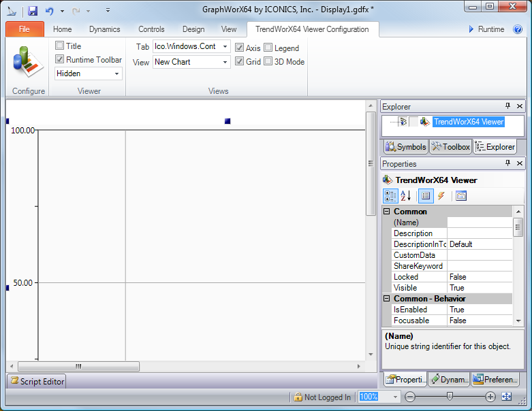The image size is (532, 411).
Task: Click the Property Pages icon
Action: pos(460,196)
